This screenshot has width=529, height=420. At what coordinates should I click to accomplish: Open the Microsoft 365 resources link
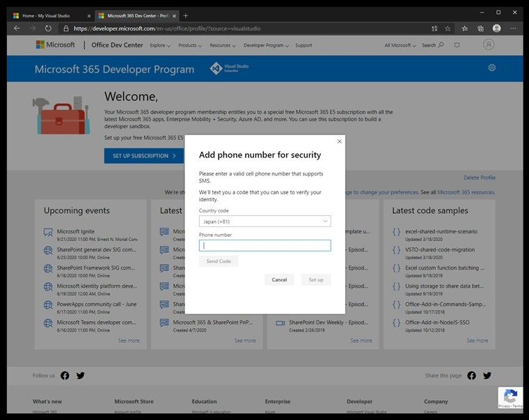(x=466, y=192)
